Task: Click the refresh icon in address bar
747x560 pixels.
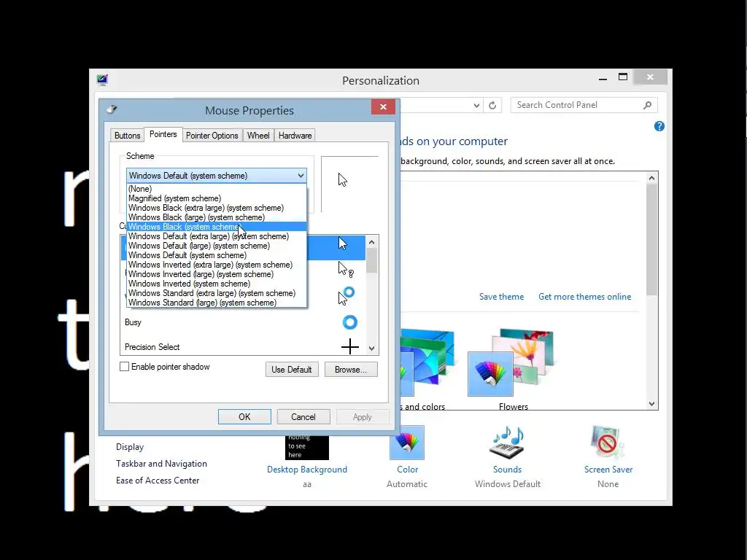Action: tap(492, 105)
